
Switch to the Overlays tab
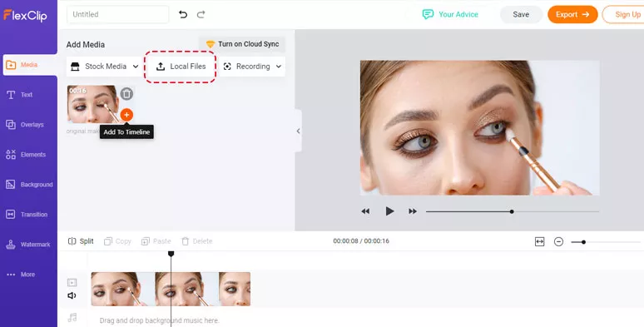(25, 125)
